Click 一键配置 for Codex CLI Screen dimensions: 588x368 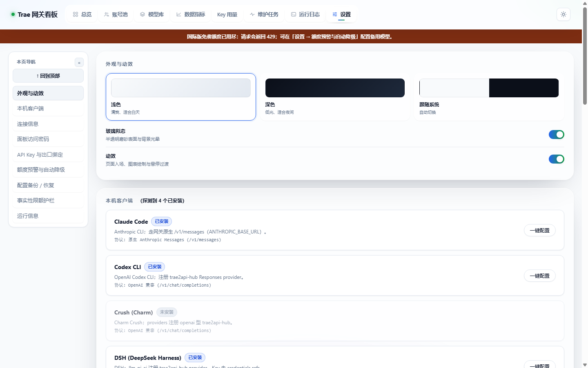(539, 276)
